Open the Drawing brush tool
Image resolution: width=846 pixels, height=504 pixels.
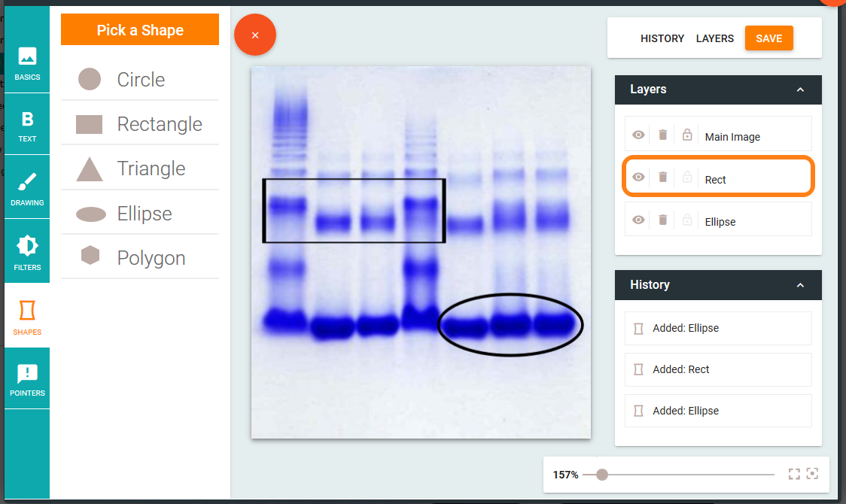27,188
